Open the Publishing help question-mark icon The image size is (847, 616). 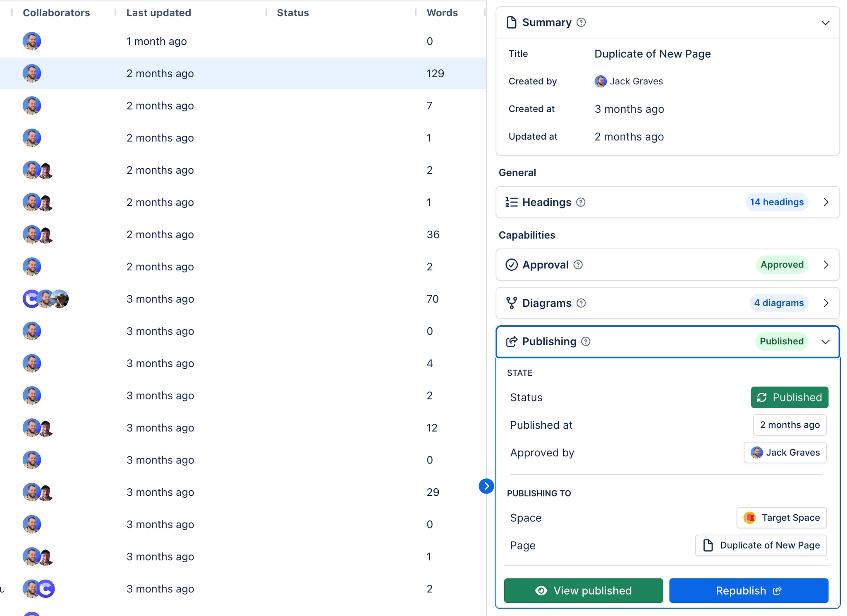[x=585, y=341]
